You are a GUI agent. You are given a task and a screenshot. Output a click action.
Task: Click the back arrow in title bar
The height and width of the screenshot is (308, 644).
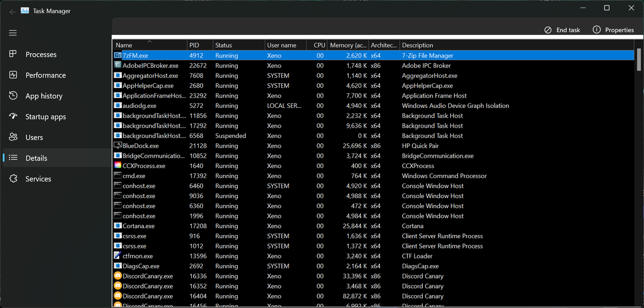(x=12, y=11)
